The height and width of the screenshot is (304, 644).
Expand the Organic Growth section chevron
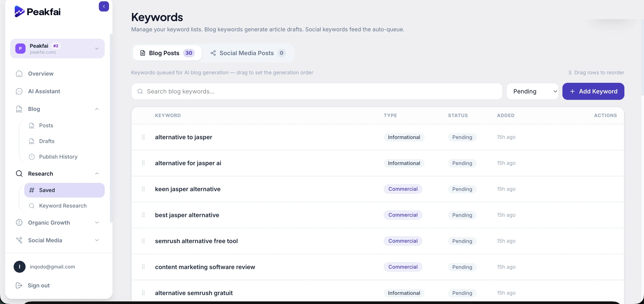(x=97, y=222)
